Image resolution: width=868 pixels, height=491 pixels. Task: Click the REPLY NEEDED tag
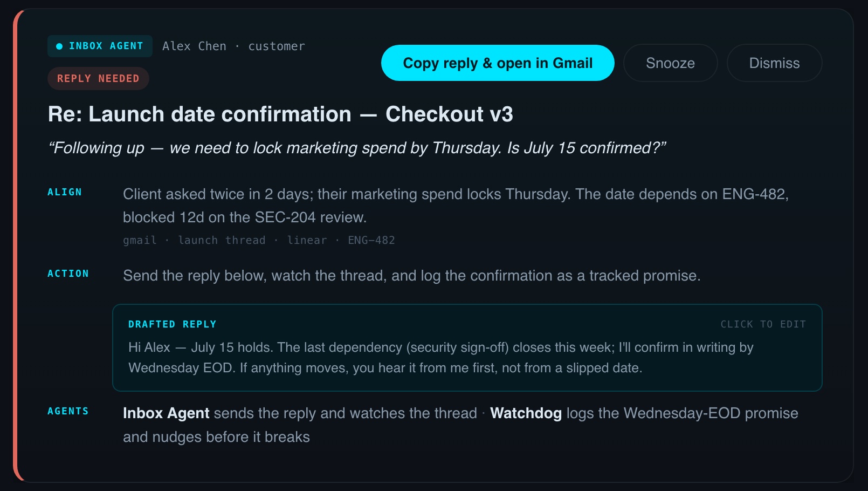[x=98, y=79]
